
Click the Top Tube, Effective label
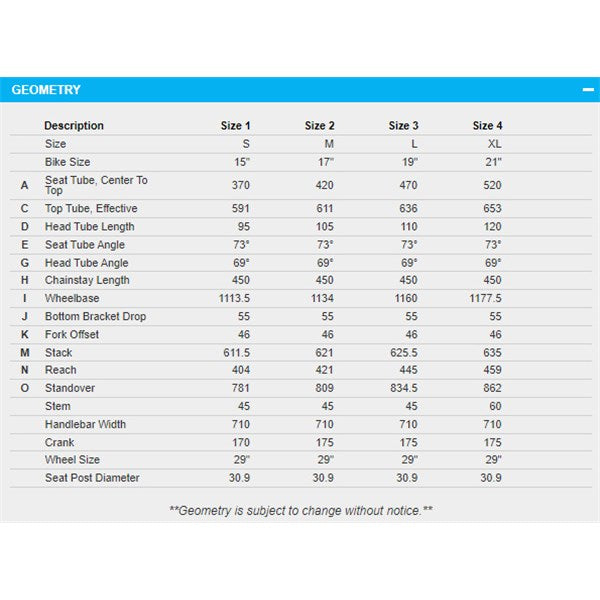[x=91, y=209]
